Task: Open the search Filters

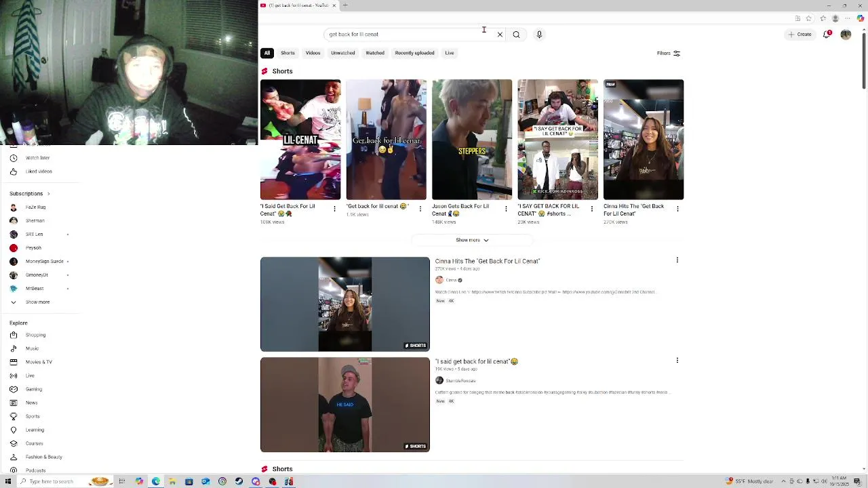Action: tap(669, 53)
